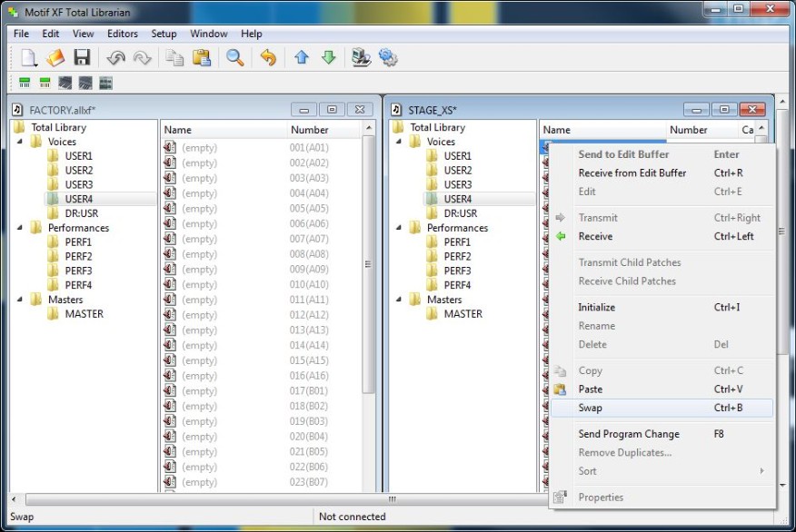The height and width of the screenshot is (532, 796).
Task: Collapse the Performances folder in the STAGE_XS tree
Action: pyautogui.click(x=399, y=228)
